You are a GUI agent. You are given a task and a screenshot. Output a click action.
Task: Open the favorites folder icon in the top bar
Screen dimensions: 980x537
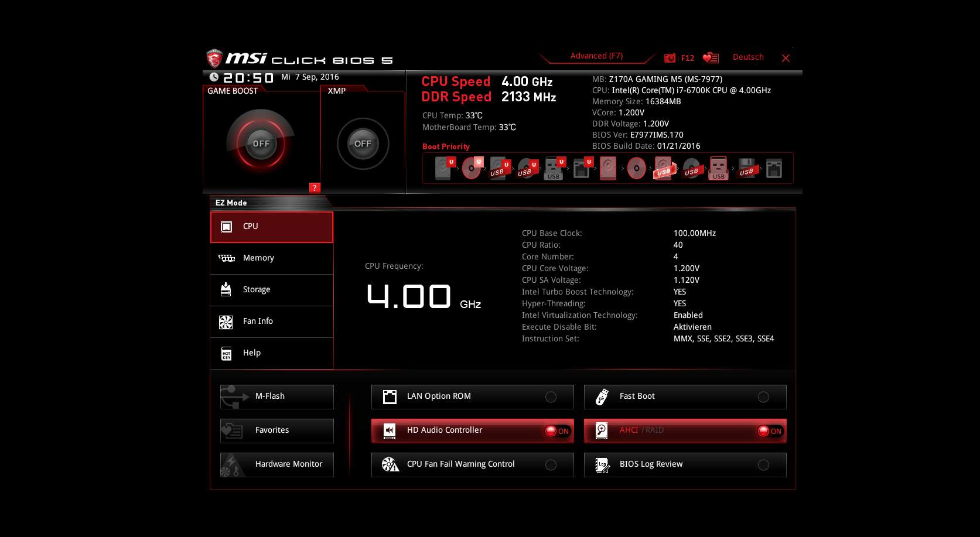(711, 57)
